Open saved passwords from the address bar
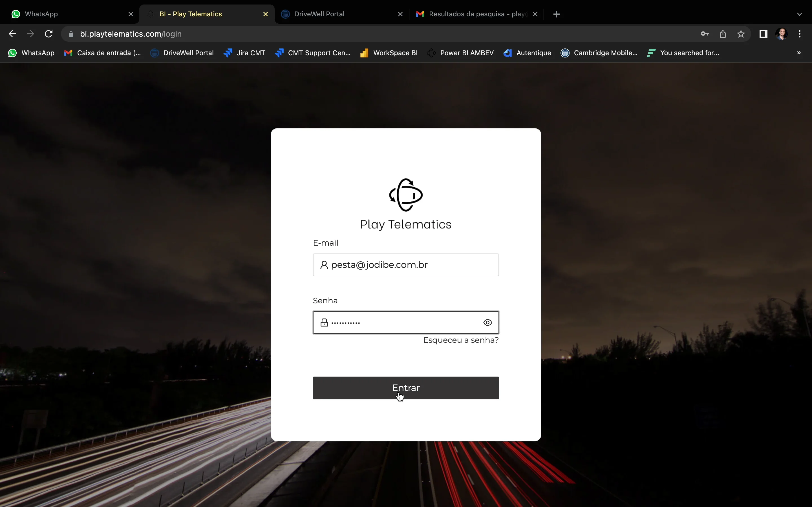This screenshot has height=507, width=812. point(705,34)
